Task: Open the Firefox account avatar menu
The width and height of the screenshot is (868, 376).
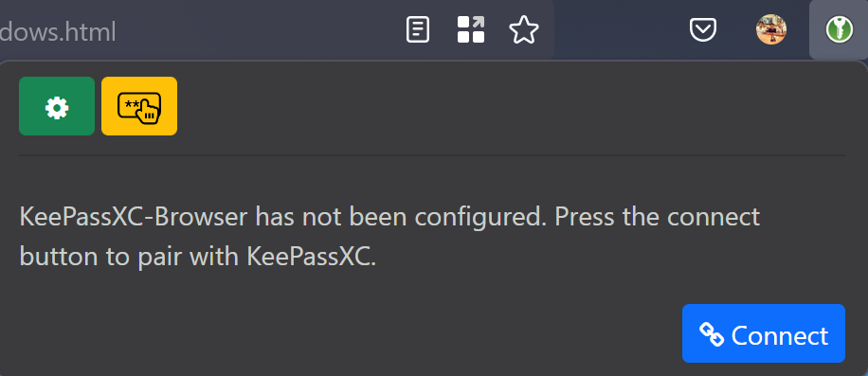Action: click(x=771, y=30)
